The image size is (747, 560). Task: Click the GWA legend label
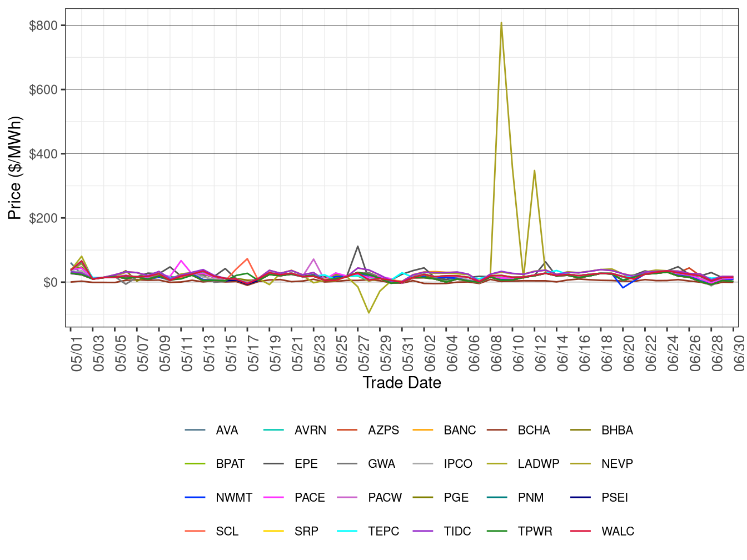tap(381, 464)
